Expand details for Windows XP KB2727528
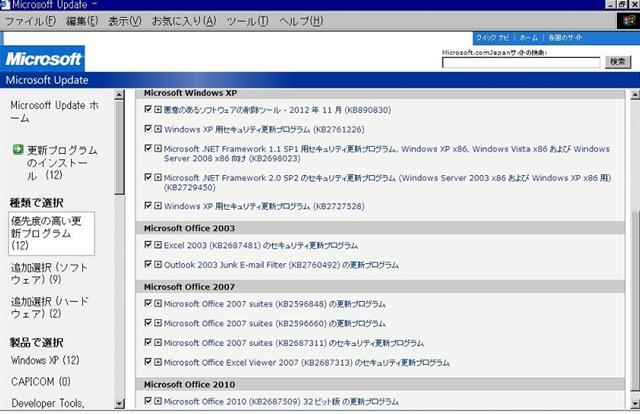The height and width of the screenshot is (414, 640). coord(158,206)
